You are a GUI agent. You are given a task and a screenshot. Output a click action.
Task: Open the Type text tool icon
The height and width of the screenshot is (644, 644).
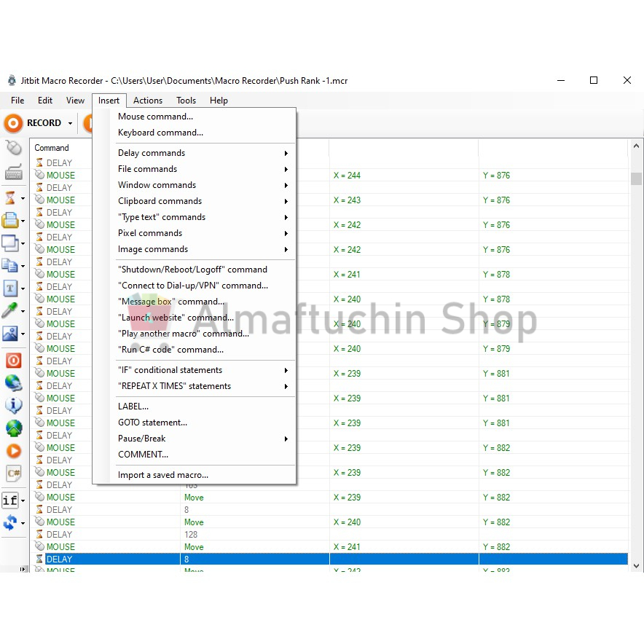click(x=12, y=288)
